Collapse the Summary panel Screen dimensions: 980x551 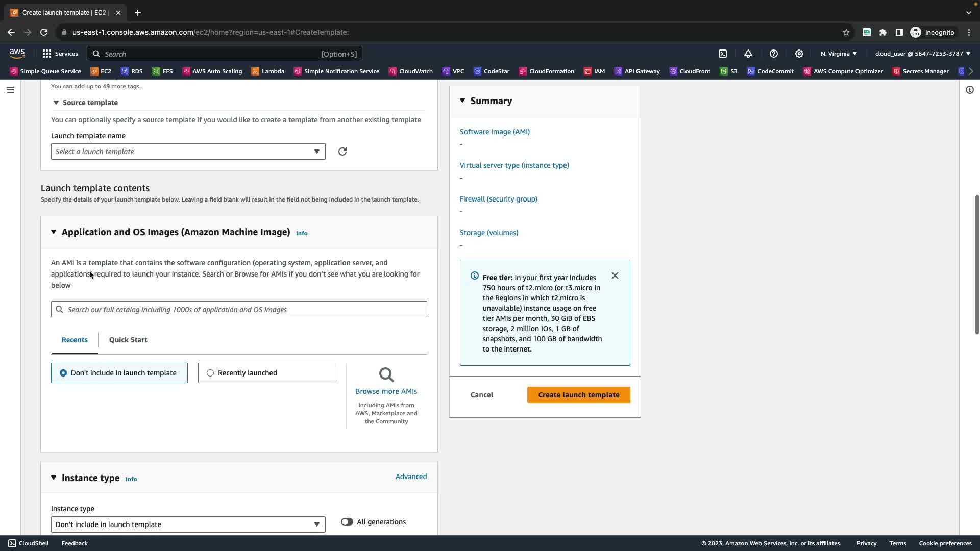click(462, 101)
